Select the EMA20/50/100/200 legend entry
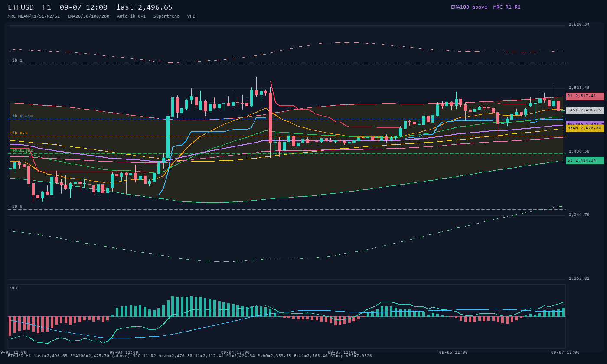 pos(88,16)
